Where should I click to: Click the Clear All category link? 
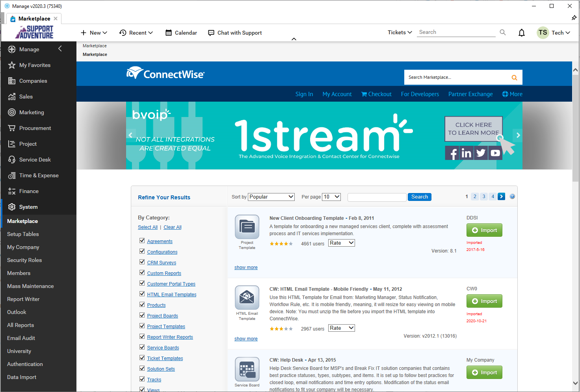point(172,227)
